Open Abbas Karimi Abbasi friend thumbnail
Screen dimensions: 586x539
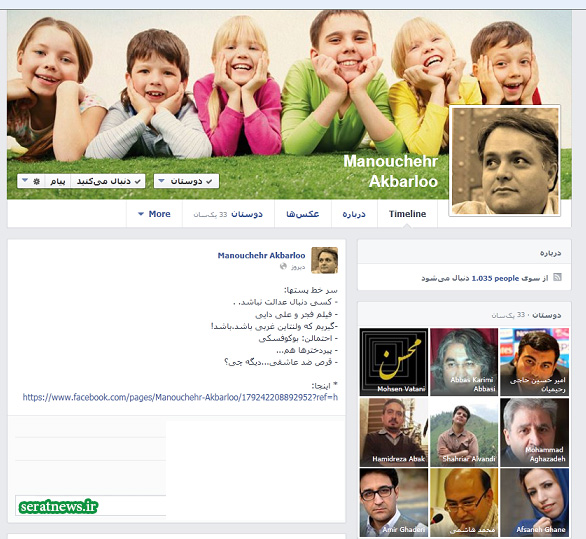pos(464,362)
